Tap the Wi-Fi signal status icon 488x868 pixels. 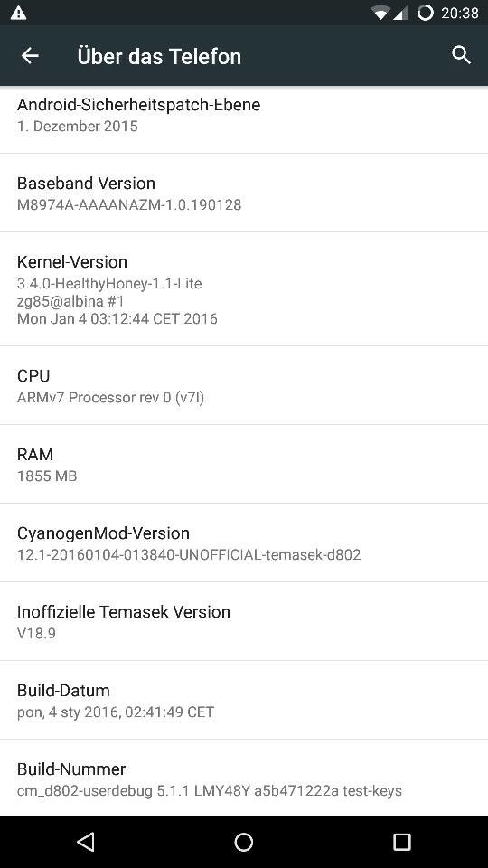coord(380,13)
